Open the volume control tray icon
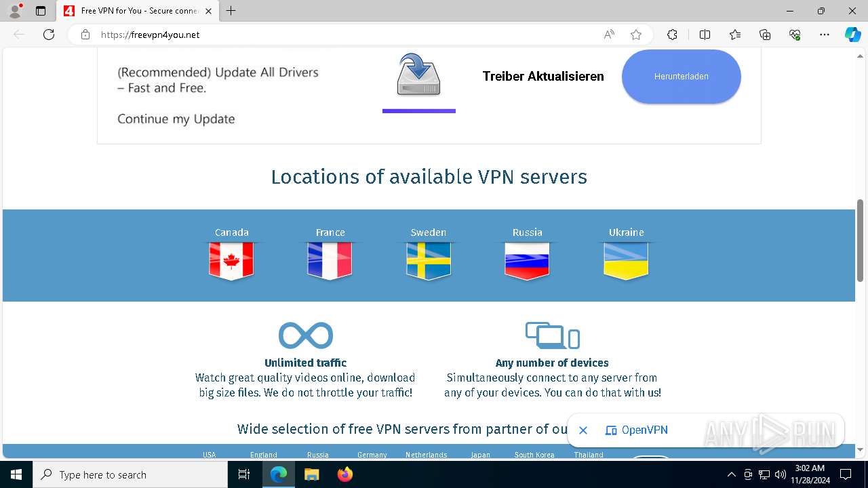This screenshot has height=488, width=868. 780,474
